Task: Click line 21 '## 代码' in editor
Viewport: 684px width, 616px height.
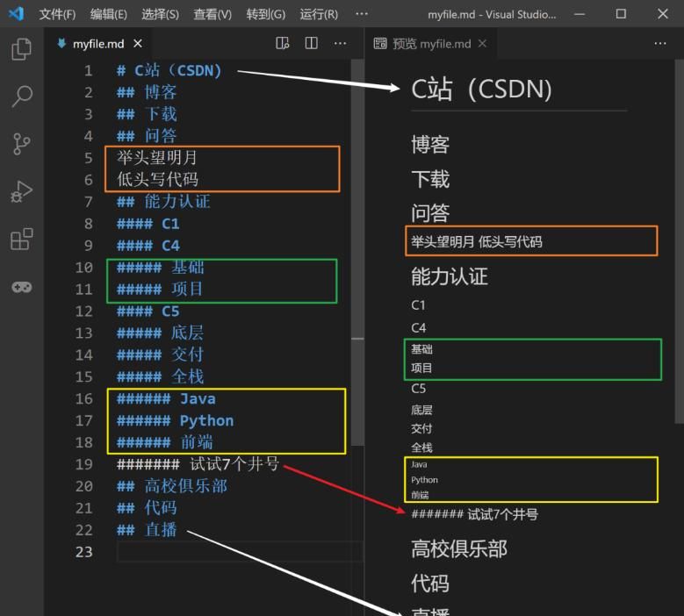Action: [x=147, y=508]
